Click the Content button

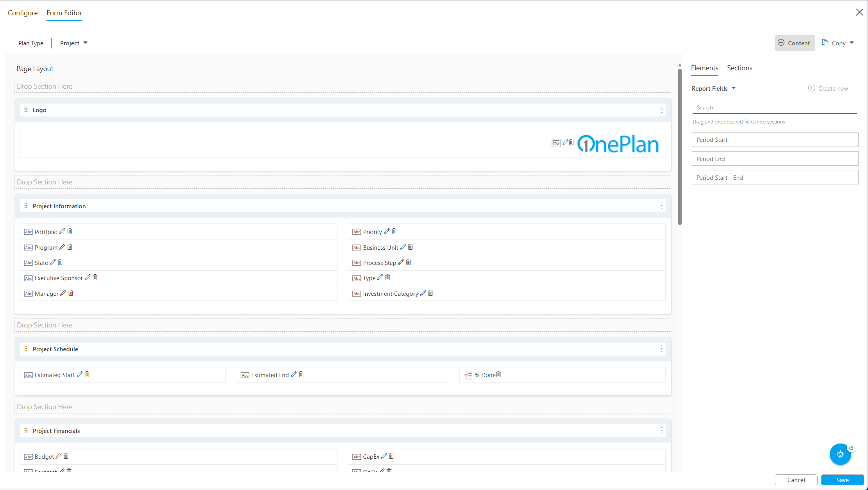[795, 43]
